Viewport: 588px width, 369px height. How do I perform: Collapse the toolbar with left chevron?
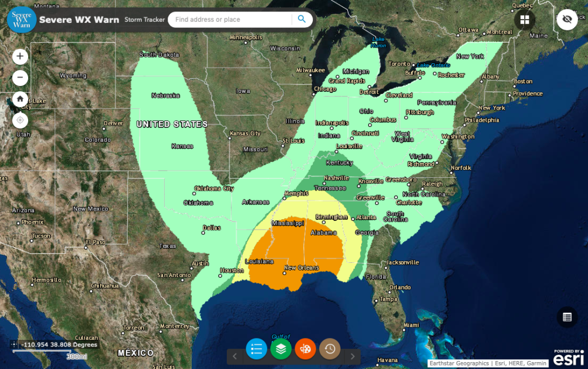pos(234,356)
